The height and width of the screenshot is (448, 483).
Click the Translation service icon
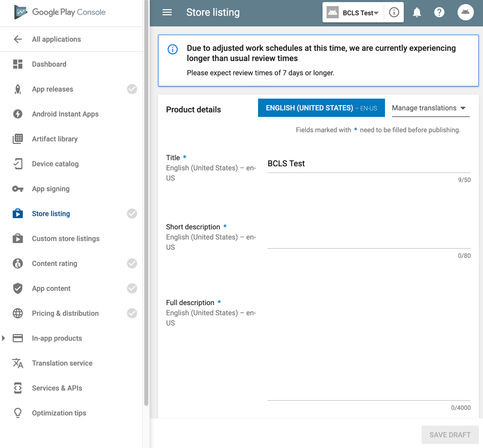18,363
